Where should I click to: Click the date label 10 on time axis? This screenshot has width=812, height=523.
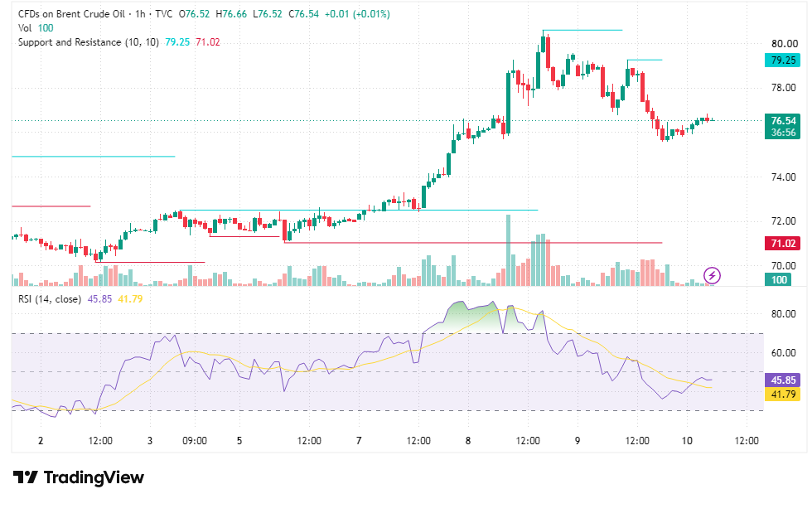coord(687,441)
